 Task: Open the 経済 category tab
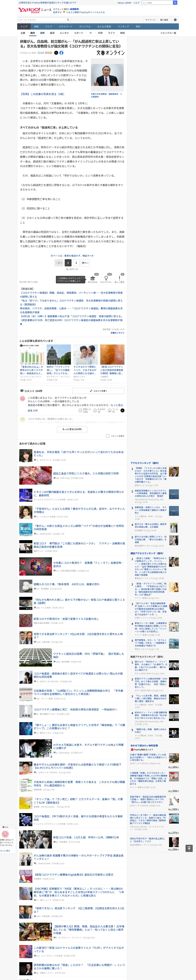pos(52,33)
